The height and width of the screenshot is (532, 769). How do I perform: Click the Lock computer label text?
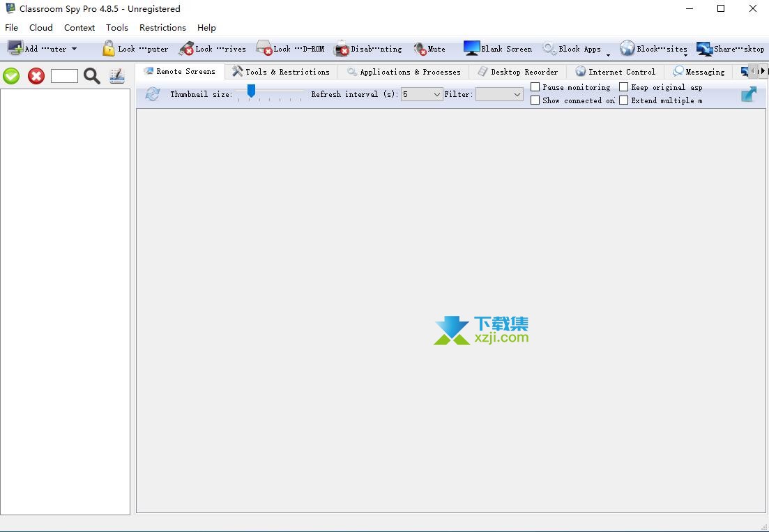tap(143, 49)
